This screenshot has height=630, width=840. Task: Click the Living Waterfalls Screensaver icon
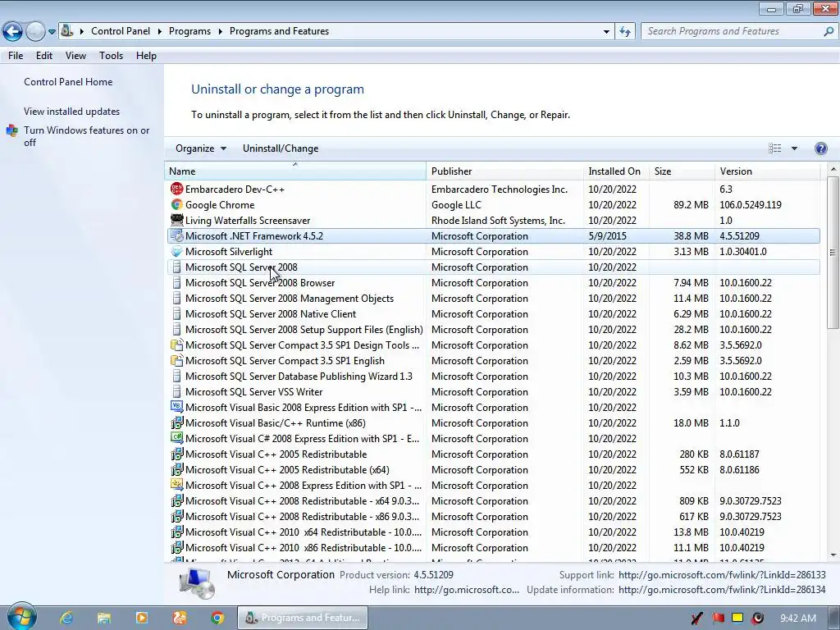pos(176,220)
